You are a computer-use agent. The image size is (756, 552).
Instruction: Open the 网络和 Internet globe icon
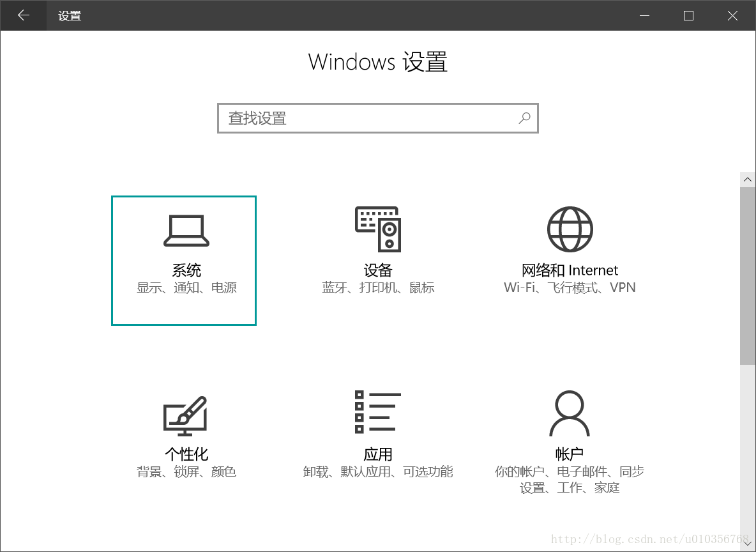point(570,229)
